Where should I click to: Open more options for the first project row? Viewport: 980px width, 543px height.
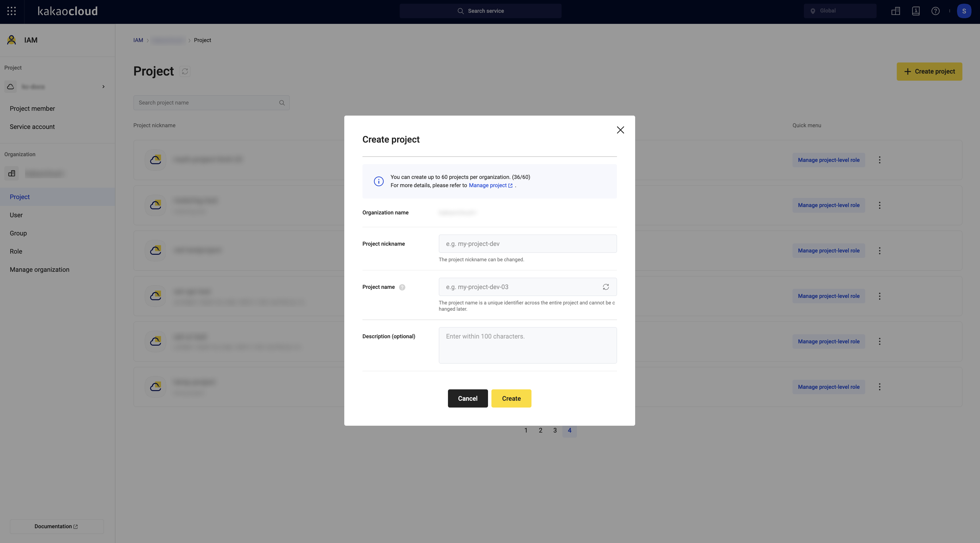click(879, 160)
